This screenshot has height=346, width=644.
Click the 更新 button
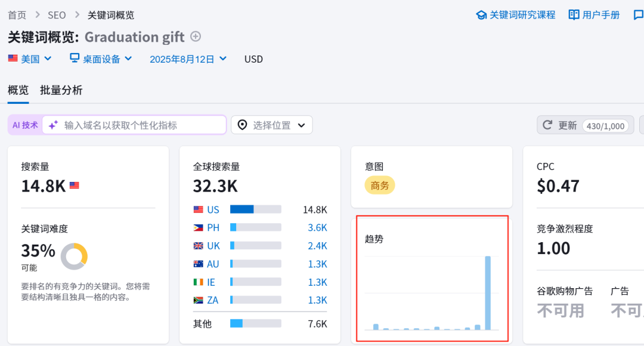click(x=586, y=125)
